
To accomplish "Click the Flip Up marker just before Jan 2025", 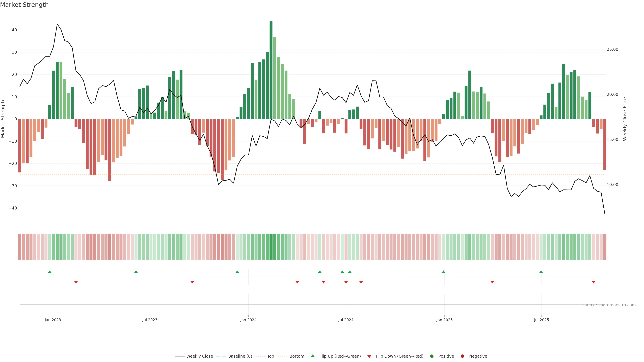I will [443, 272].
